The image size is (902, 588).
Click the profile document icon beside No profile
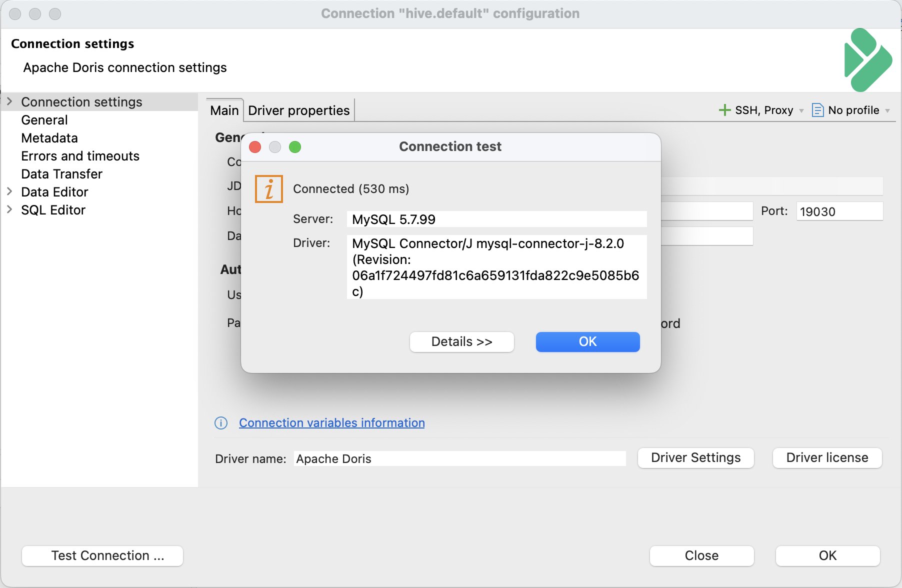[817, 110]
